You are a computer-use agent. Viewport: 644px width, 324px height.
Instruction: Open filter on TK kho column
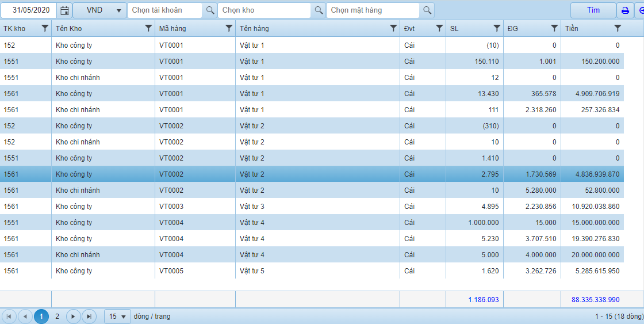coord(45,28)
